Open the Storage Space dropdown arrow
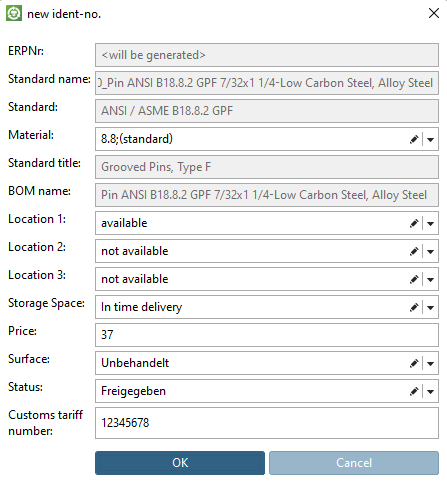 pos(430,307)
